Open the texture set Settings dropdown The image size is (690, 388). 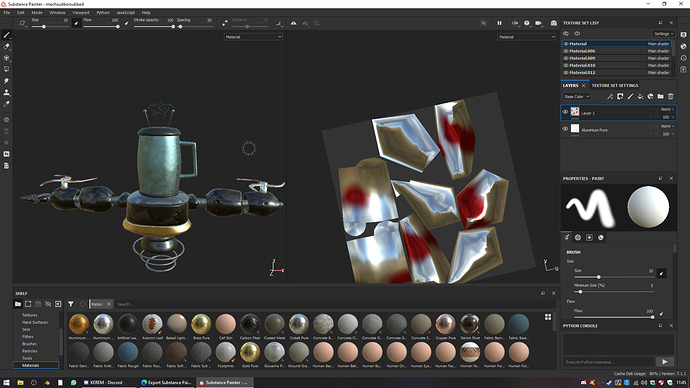[663, 33]
